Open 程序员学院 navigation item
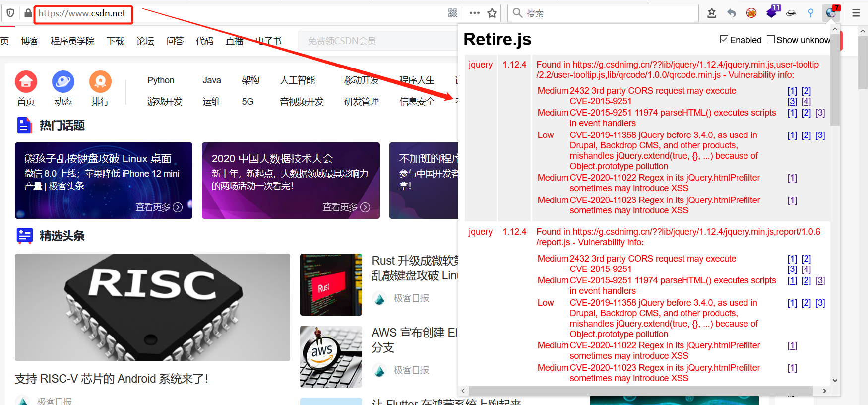868x405 pixels. pos(72,41)
